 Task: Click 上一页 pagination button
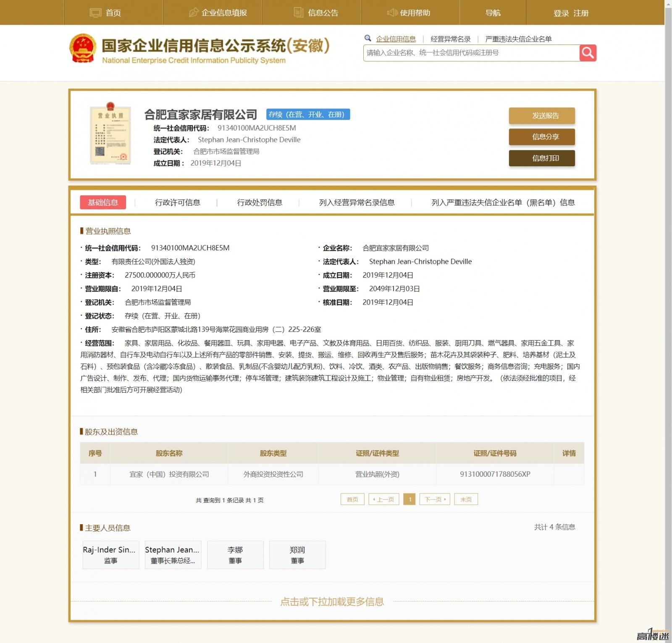pos(383,499)
